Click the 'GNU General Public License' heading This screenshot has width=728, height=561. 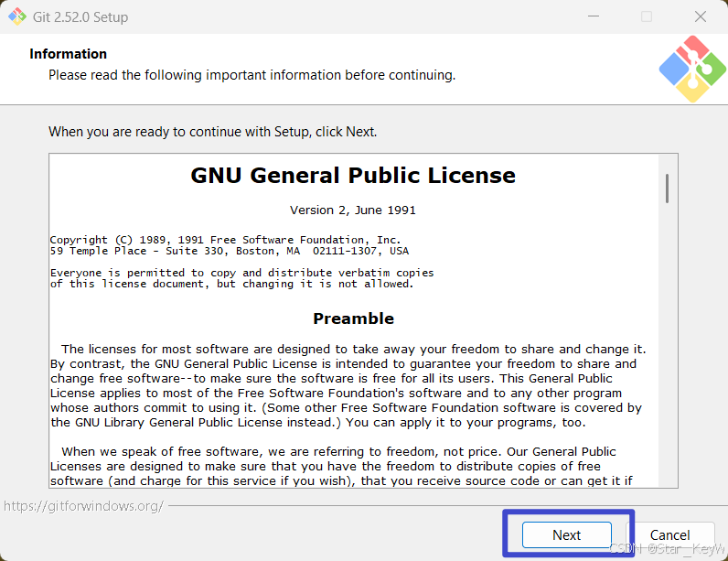pyautogui.click(x=353, y=176)
